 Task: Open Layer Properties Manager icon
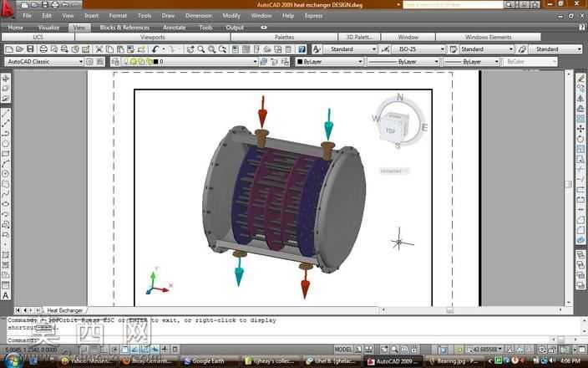[x=116, y=62]
